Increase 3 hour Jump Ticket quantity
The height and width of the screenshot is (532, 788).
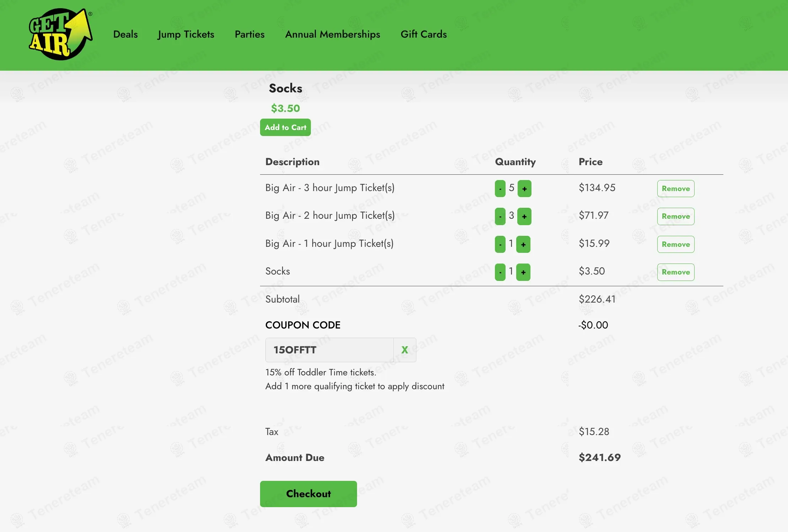[x=524, y=189]
